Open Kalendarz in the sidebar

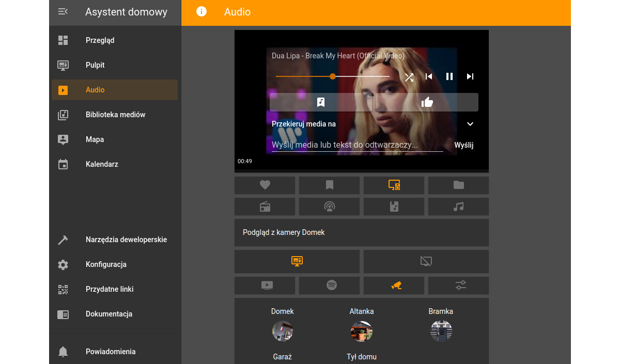pyautogui.click(x=115, y=164)
